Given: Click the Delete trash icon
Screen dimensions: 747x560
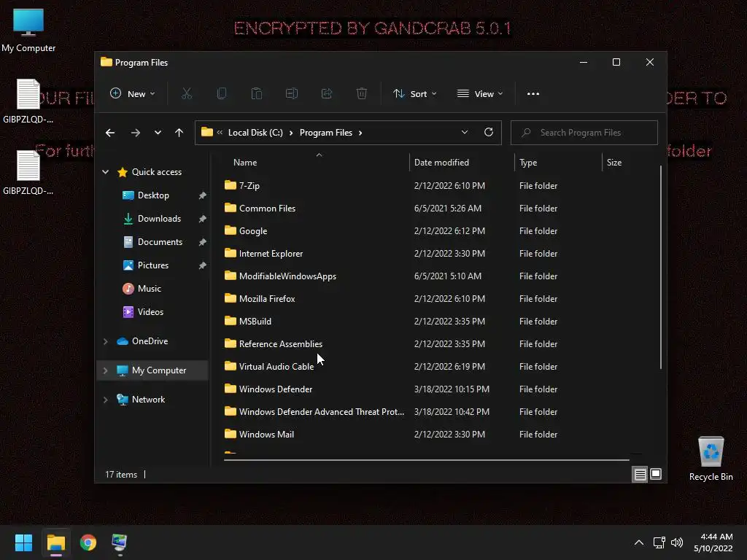Looking at the screenshot, I should (362, 94).
